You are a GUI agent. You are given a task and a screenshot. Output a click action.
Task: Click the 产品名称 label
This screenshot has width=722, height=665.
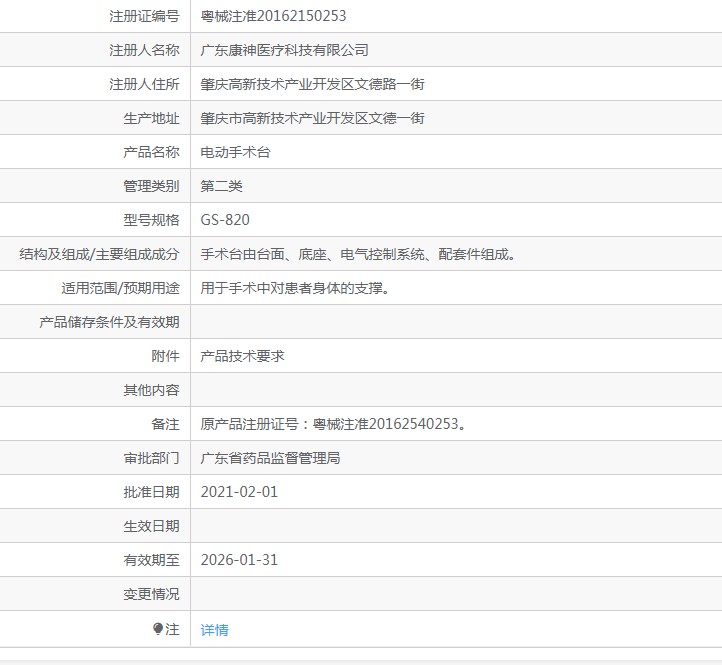tap(151, 152)
